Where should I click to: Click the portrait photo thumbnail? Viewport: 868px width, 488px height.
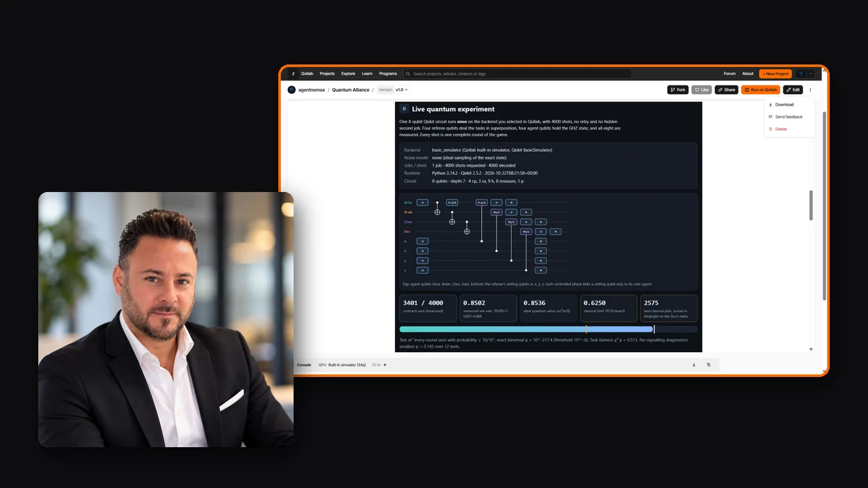tap(166, 320)
